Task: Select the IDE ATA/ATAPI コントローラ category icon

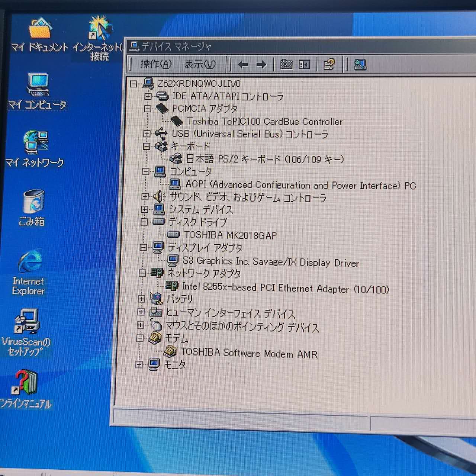Action: 162,96
